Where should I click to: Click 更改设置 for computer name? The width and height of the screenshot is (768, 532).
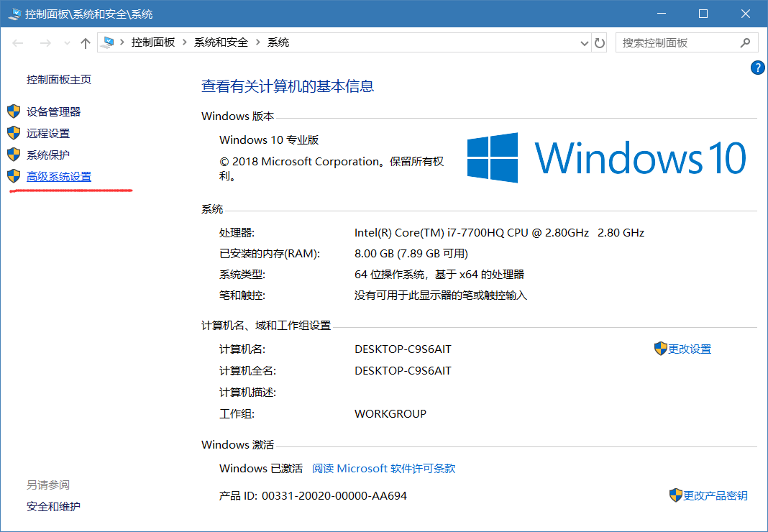(x=689, y=349)
